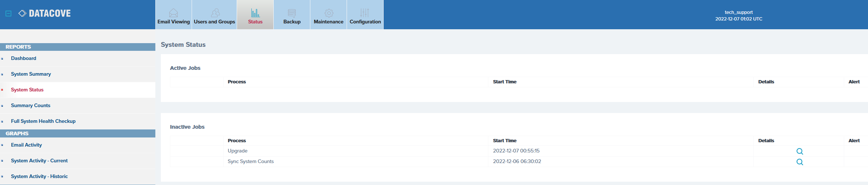
Task: Open Summary Counts report
Action: (x=30, y=106)
